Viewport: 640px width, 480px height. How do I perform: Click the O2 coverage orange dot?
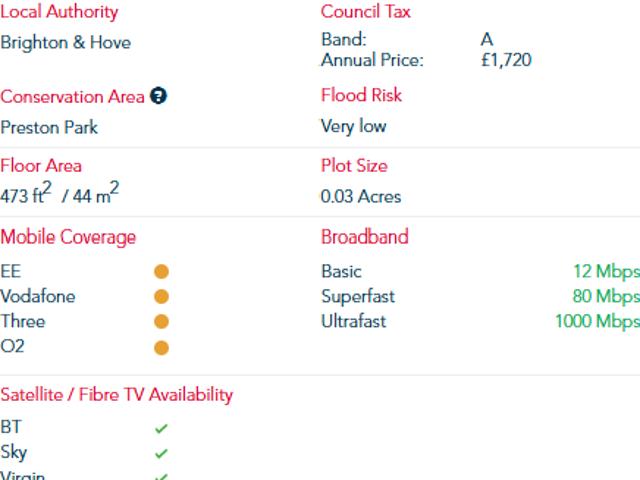coord(161,348)
